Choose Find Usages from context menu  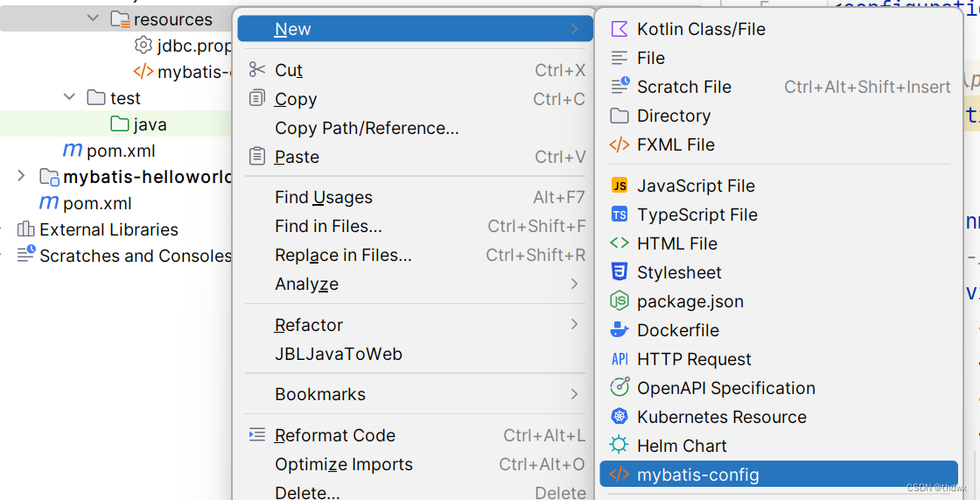[323, 198]
